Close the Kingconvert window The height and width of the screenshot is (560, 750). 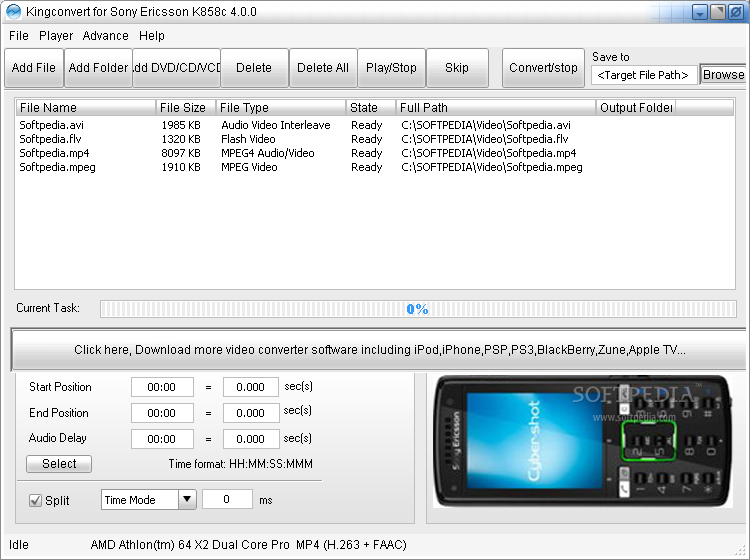(x=736, y=12)
